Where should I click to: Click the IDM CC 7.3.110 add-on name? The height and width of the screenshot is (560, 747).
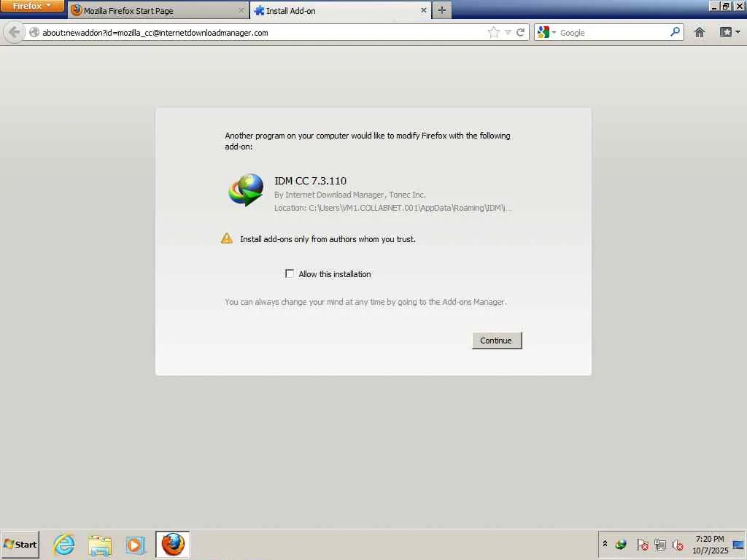click(310, 181)
